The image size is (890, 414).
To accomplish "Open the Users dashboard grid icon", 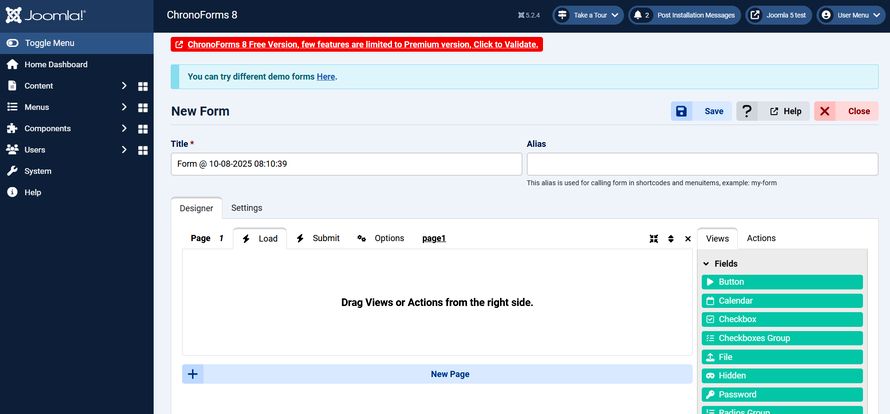I will point(142,150).
